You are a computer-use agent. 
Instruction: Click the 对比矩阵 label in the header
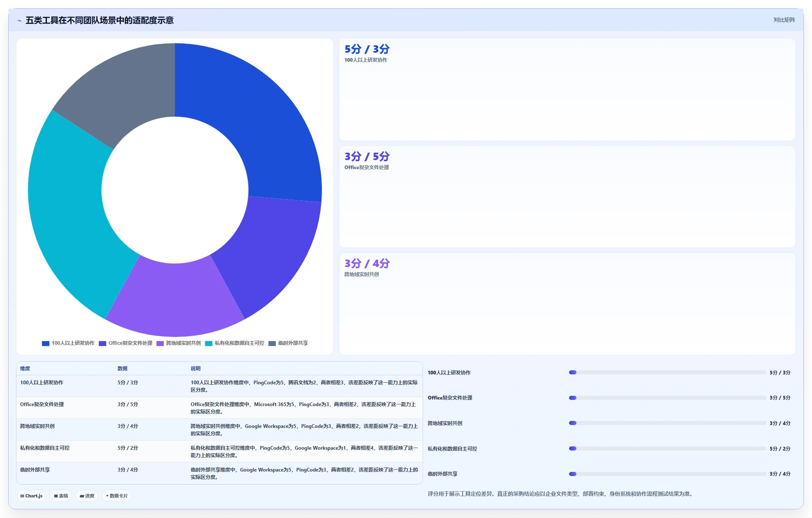pyautogui.click(x=784, y=20)
